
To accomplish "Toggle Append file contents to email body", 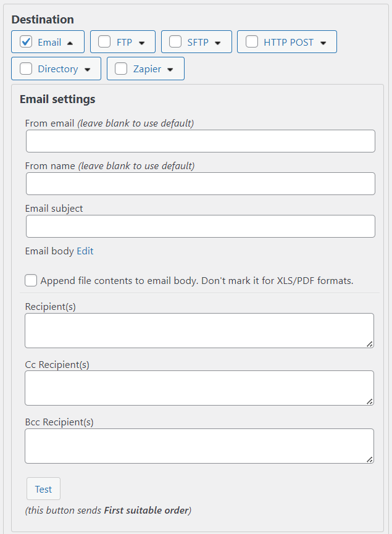I will pyautogui.click(x=31, y=280).
